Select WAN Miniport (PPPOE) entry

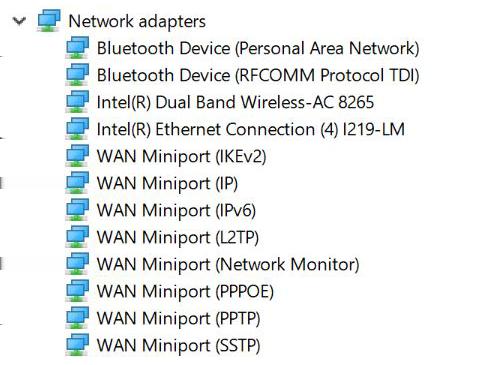click(x=185, y=291)
